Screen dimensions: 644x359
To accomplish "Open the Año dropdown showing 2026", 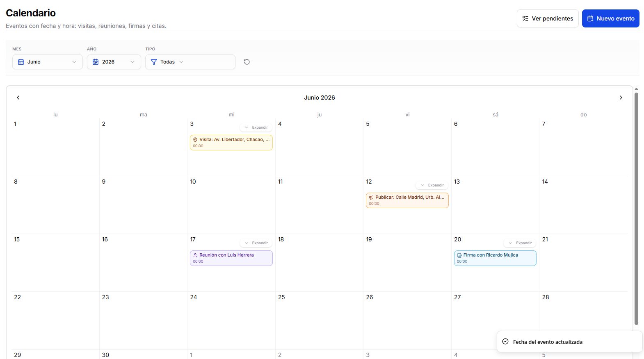I will (114, 62).
